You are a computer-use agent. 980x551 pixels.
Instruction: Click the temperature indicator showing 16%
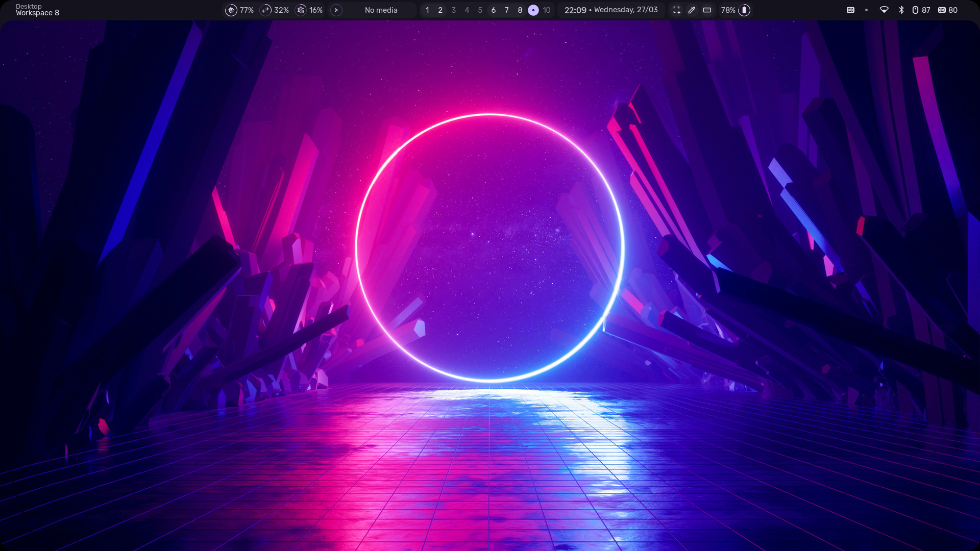pyautogui.click(x=309, y=10)
